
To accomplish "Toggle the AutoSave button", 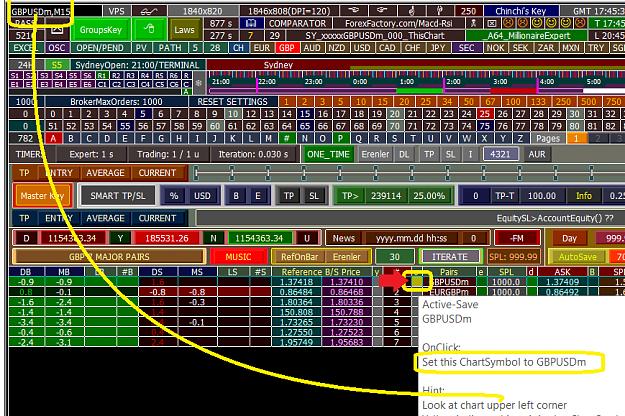I will [x=577, y=257].
